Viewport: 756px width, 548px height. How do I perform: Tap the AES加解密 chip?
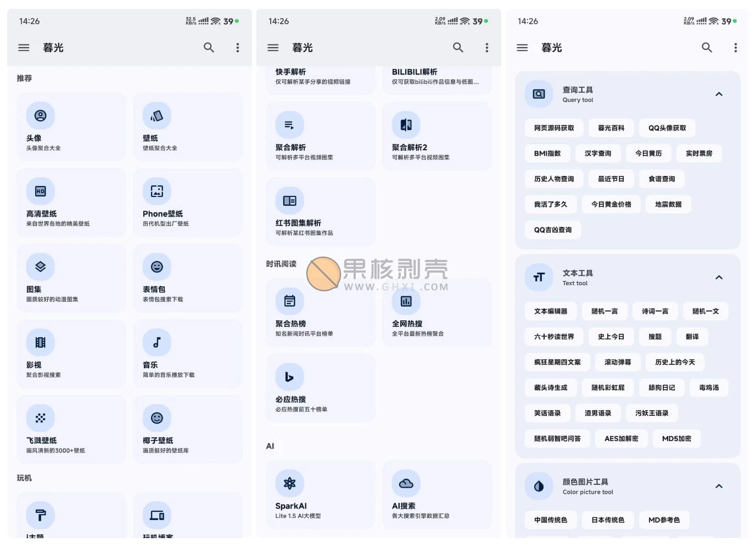[621, 438]
